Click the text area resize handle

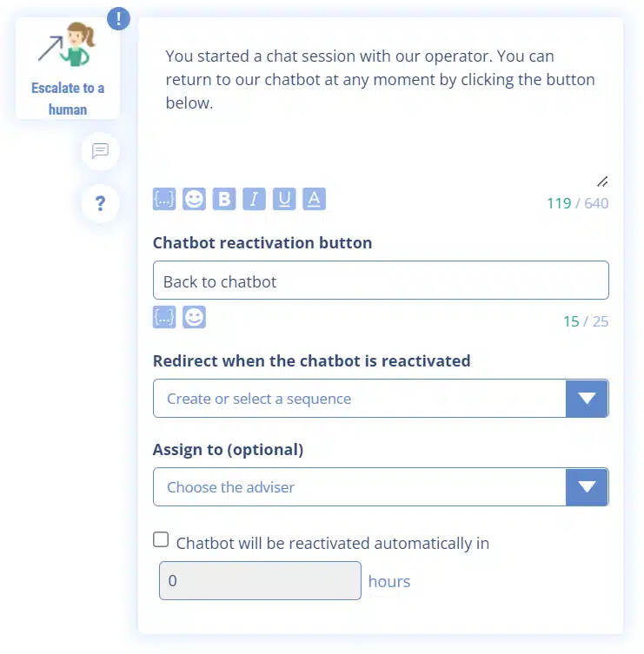coord(602,182)
